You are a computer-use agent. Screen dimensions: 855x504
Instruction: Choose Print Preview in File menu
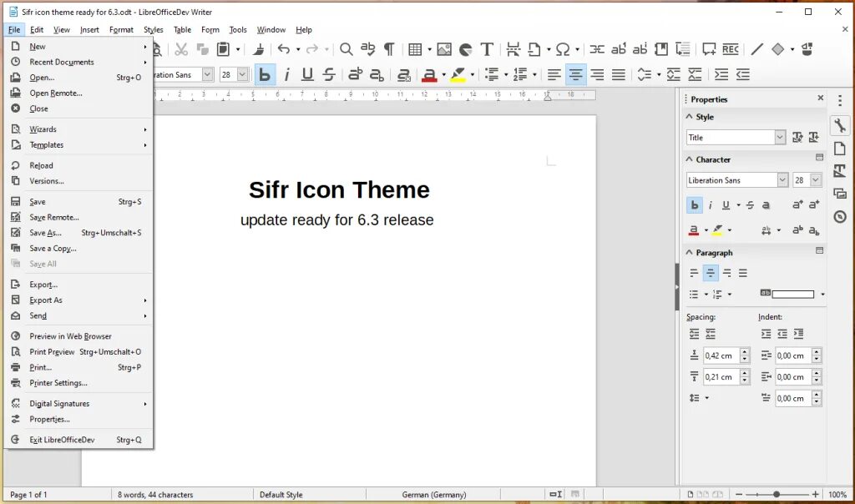pyautogui.click(x=79, y=352)
